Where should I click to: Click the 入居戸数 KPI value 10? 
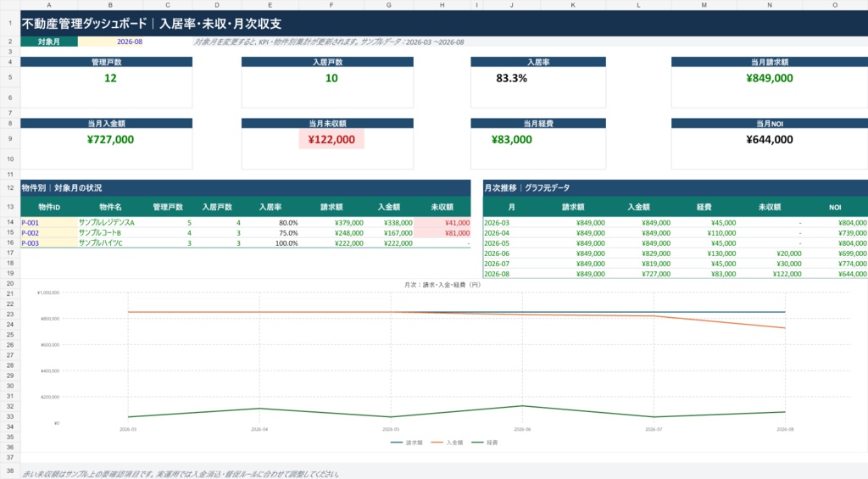click(331, 78)
